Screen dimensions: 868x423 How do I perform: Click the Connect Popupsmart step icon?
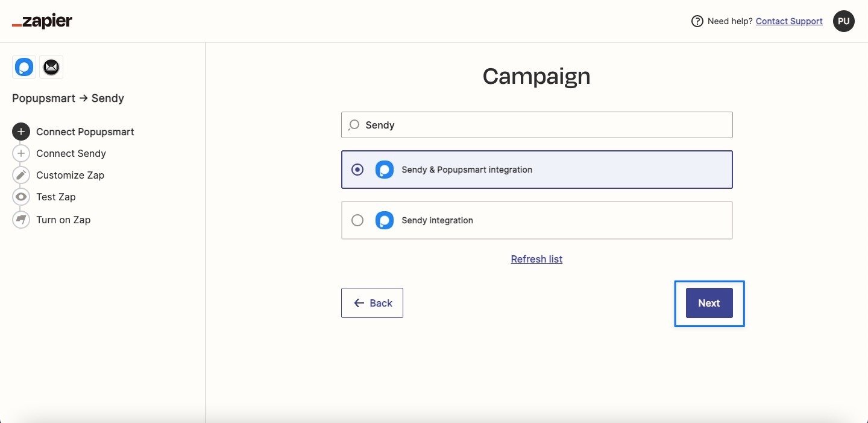(21, 132)
